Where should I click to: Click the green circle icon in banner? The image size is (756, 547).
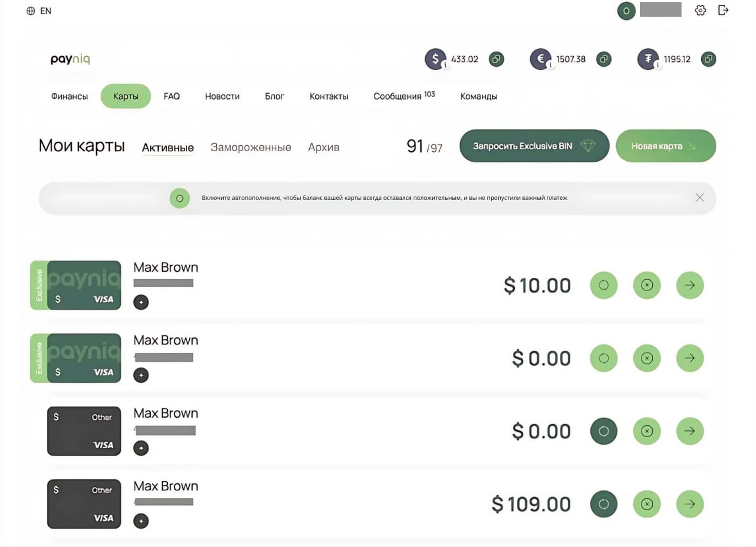[x=180, y=198]
